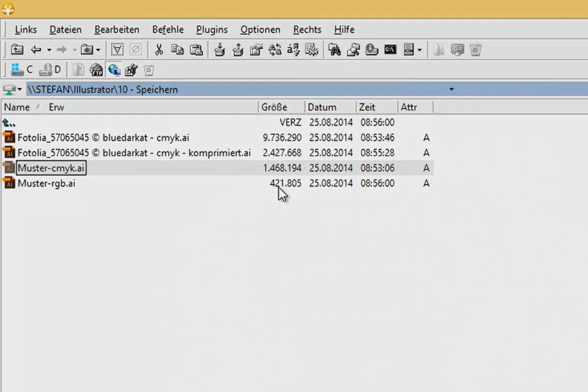The image size is (588, 392).
Task: Click time value 08:55:28
Action: point(378,153)
